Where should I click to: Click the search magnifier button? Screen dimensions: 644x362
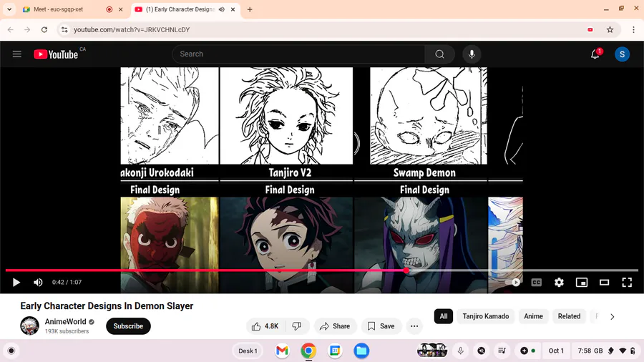439,54
